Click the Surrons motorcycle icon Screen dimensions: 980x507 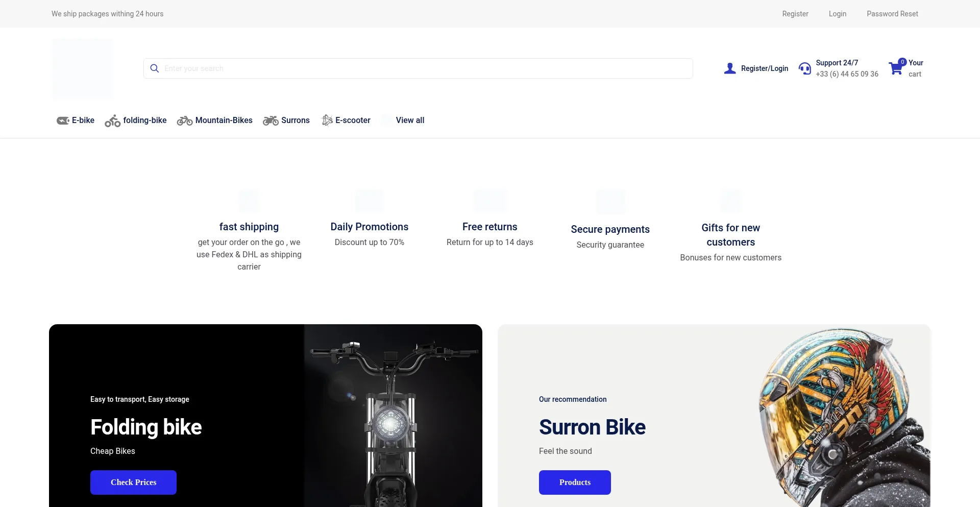point(271,120)
